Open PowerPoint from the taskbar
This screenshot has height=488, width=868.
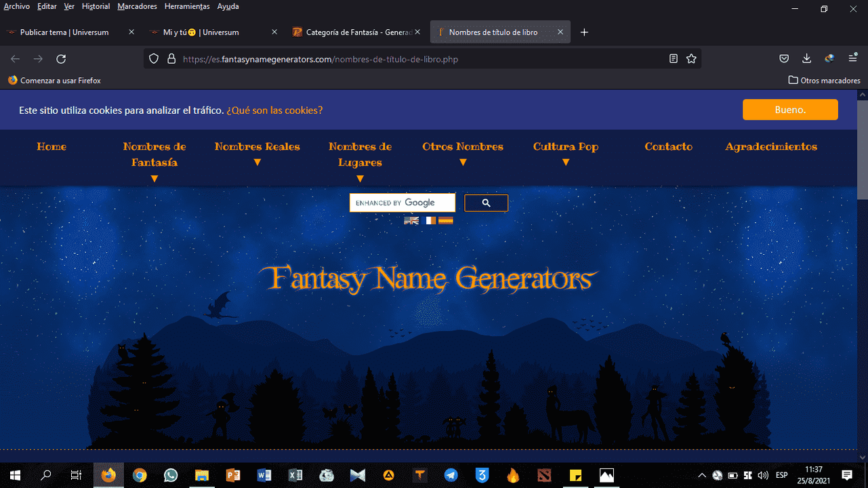coord(233,475)
